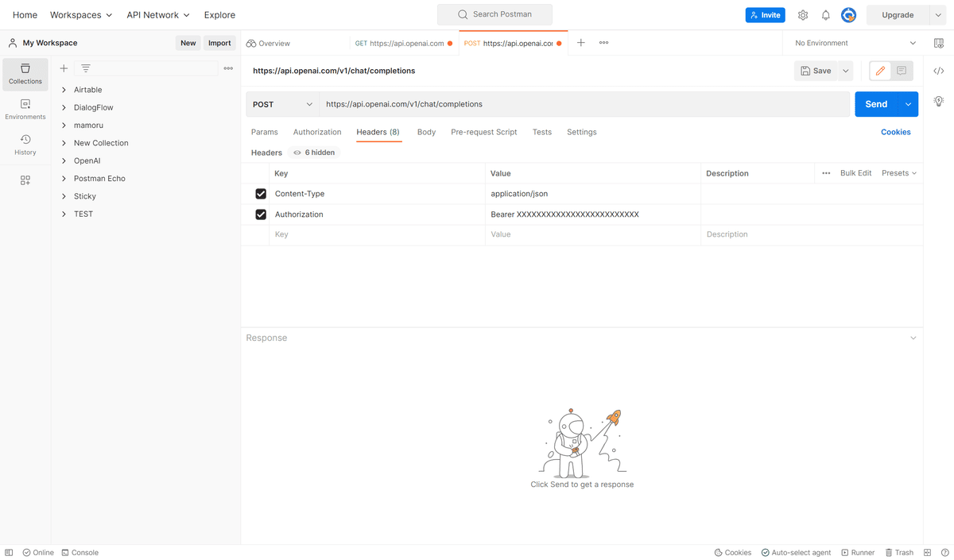The height and width of the screenshot is (560, 954).
Task: Switch to the Body tab
Action: tap(426, 132)
